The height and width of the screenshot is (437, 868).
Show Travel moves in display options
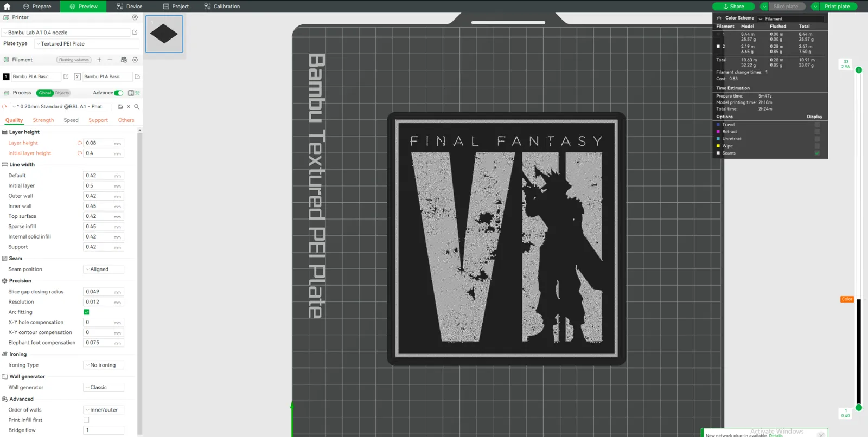[817, 125]
